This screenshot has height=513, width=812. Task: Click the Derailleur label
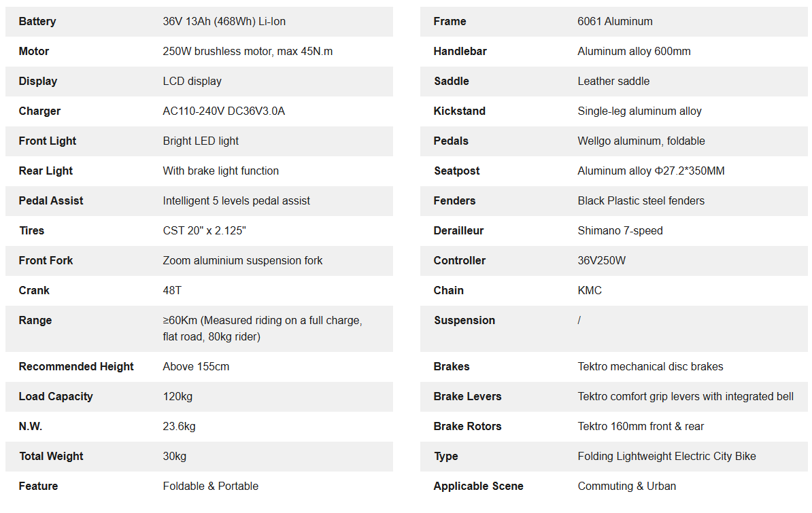coord(458,231)
